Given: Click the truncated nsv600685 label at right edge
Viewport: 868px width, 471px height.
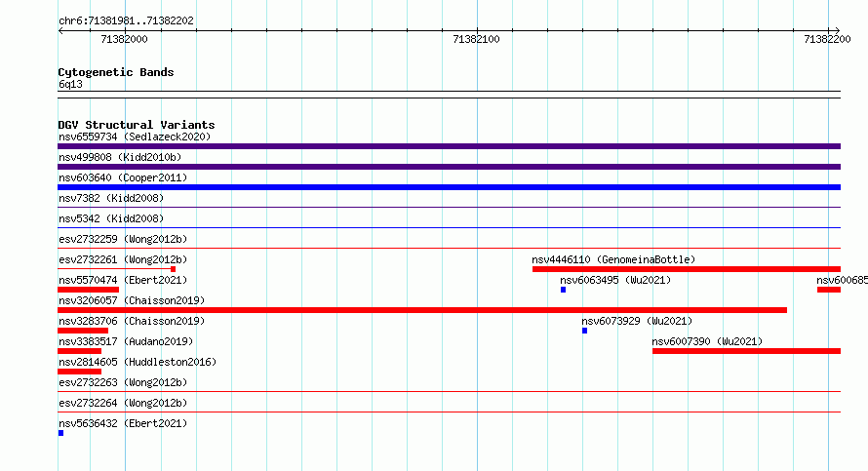Looking at the screenshot, I should coord(842,280).
